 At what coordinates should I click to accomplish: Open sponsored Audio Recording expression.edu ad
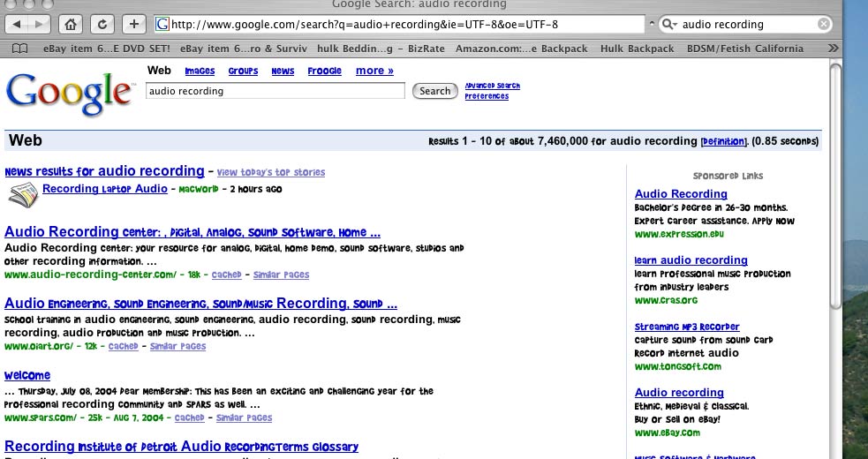681,194
